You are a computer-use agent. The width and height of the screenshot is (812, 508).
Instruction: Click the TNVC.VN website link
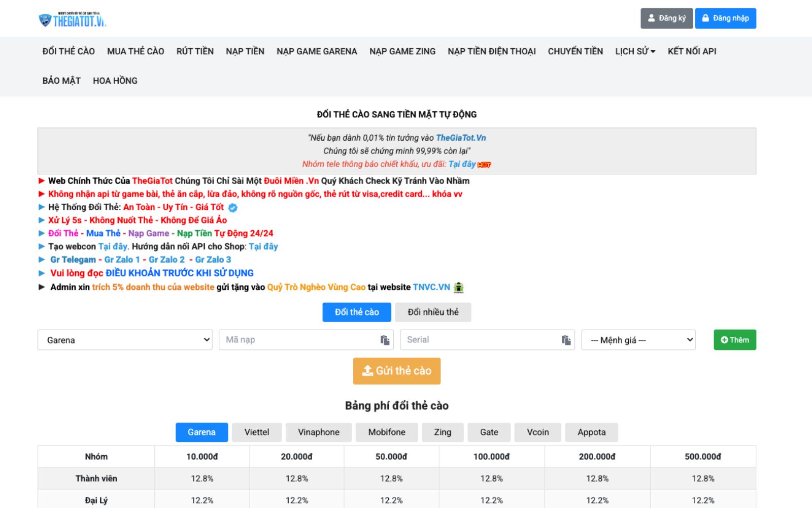pos(432,287)
